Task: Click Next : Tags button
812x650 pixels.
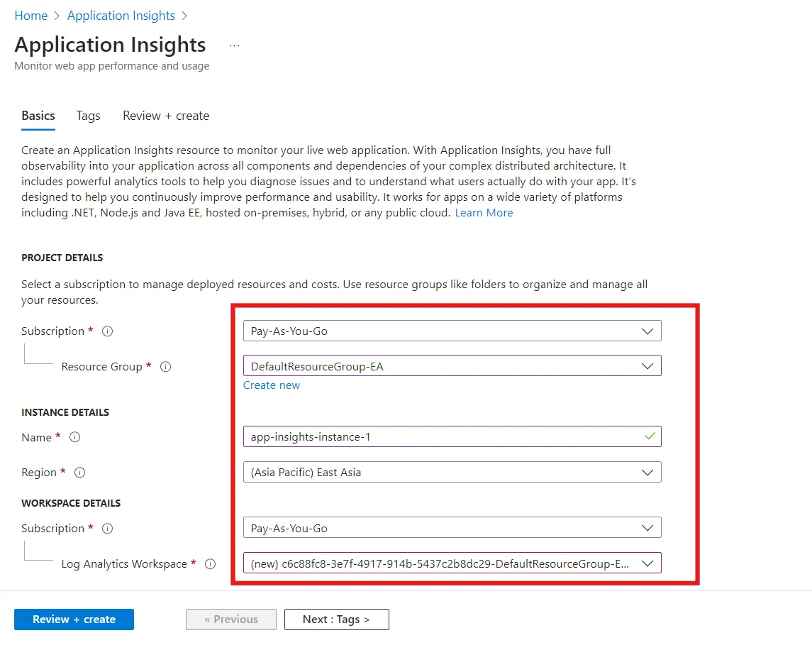Action: point(337,619)
